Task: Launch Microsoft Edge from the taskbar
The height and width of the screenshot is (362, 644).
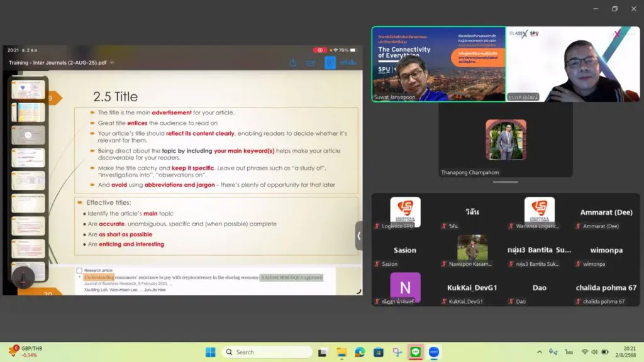Action: point(360,352)
